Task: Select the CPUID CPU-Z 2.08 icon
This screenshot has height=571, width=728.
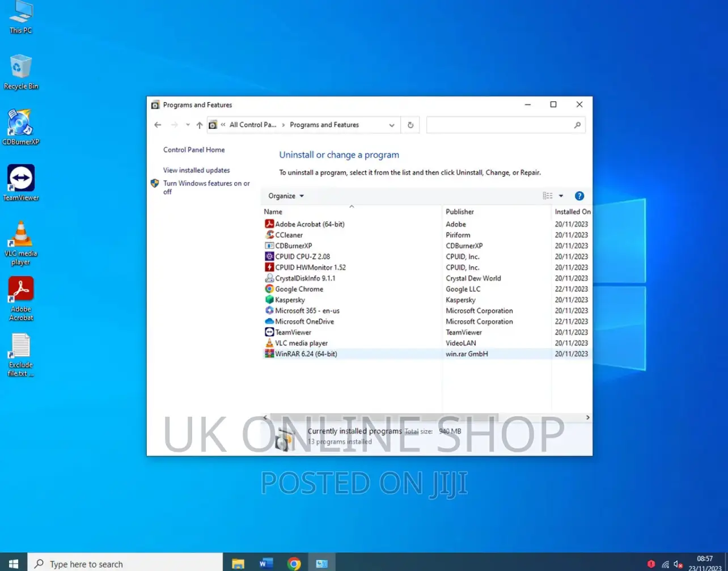Action: [269, 256]
